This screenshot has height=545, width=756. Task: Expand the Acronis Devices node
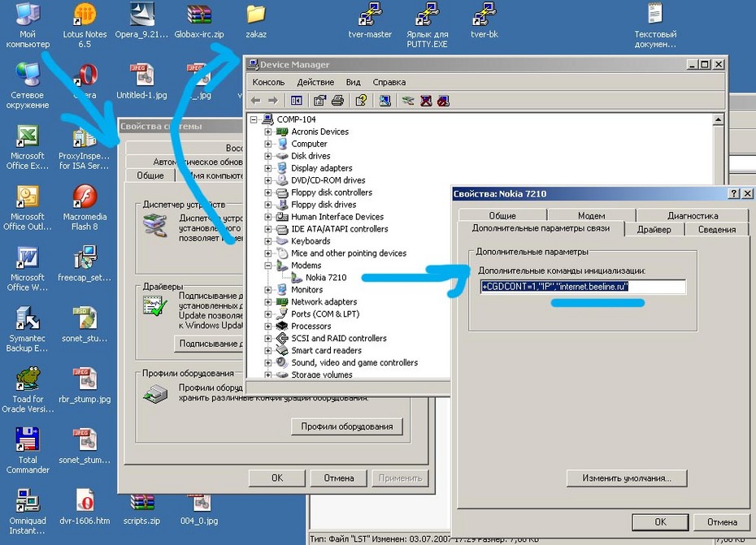267,132
